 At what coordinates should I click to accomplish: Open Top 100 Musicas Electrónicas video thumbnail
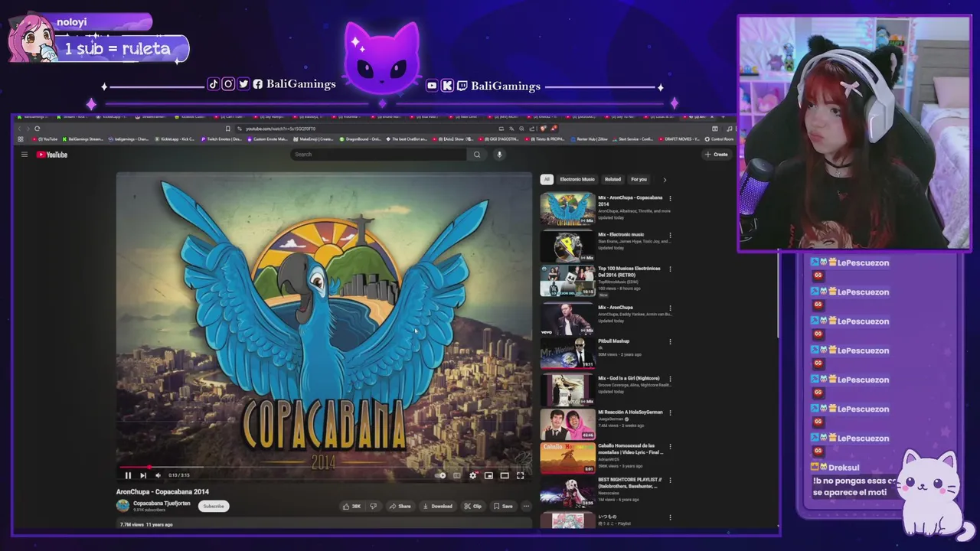pyautogui.click(x=567, y=281)
